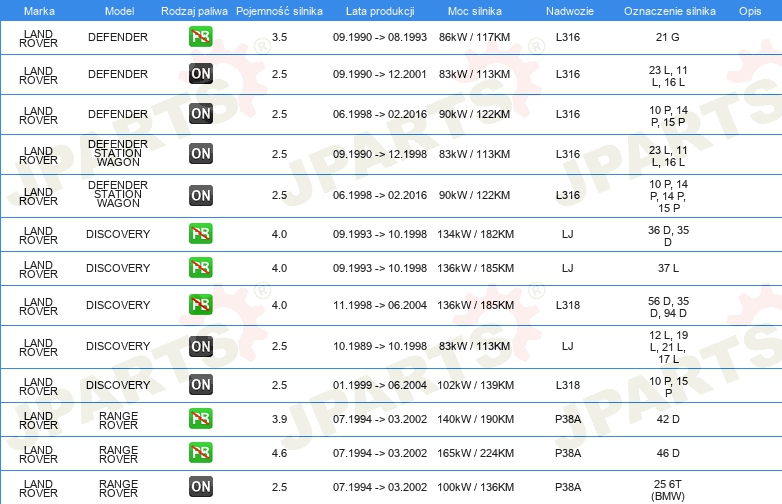The width and height of the screenshot is (782, 504).
Task: Select capacity 3.9 cell
Action: pyautogui.click(x=279, y=419)
